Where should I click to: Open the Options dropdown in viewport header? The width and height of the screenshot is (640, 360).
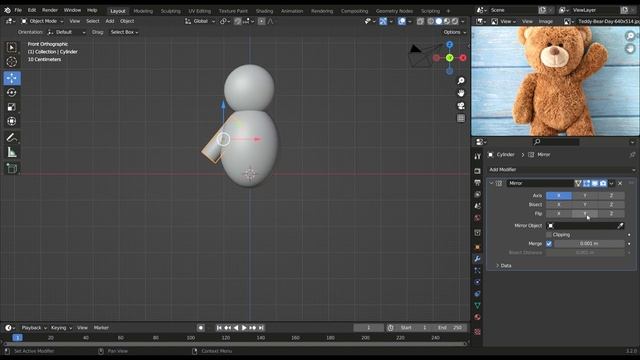tap(454, 32)
